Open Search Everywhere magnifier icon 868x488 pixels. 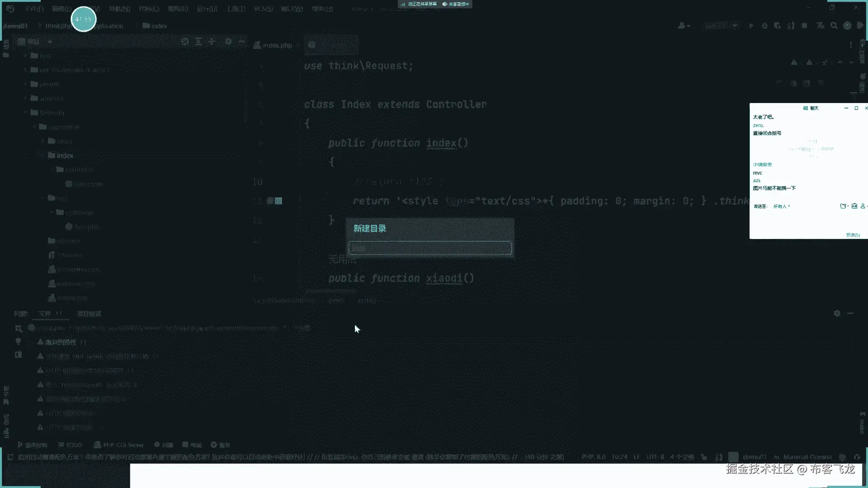point(834,26)
